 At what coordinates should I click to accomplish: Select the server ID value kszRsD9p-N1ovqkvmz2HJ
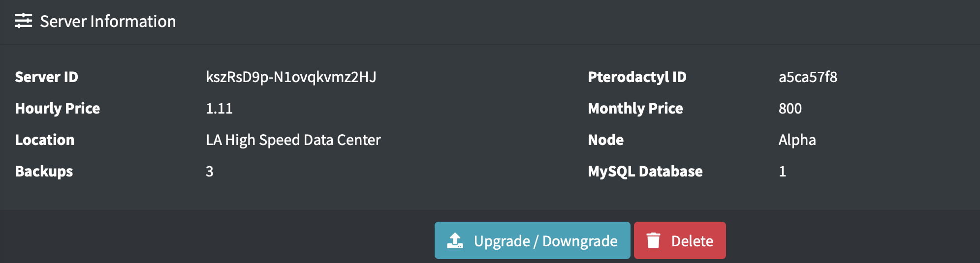[291, 77]
